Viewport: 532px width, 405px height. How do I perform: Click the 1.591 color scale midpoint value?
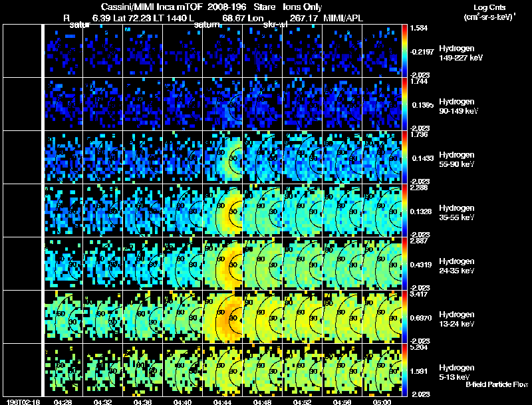click(x=419, y=371)
